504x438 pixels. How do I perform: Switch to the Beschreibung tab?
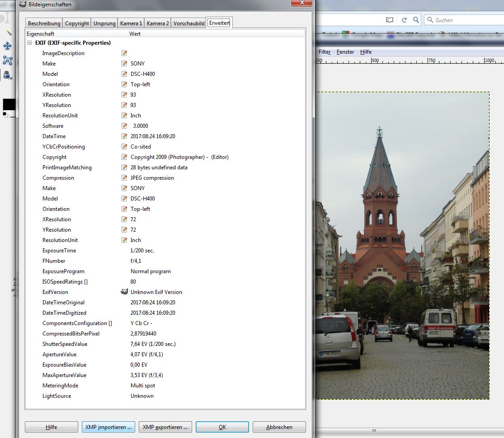point(44,23)
